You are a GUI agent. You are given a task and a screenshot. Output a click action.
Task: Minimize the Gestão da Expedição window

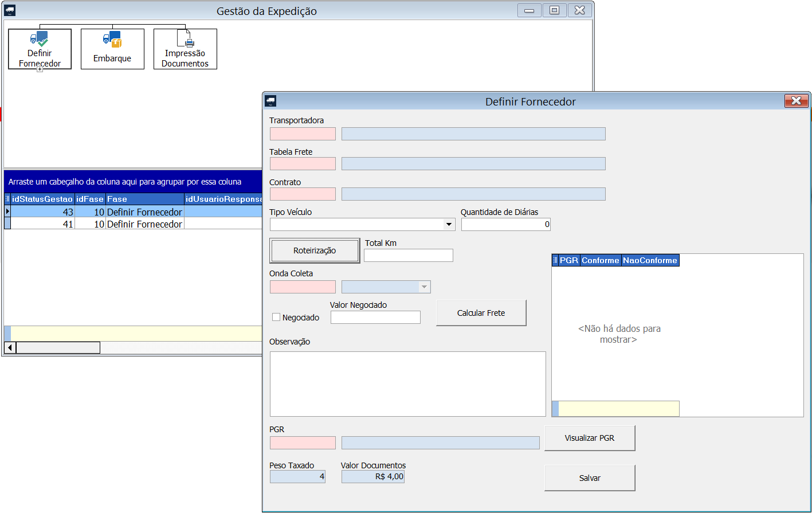[x=529, y=10]
